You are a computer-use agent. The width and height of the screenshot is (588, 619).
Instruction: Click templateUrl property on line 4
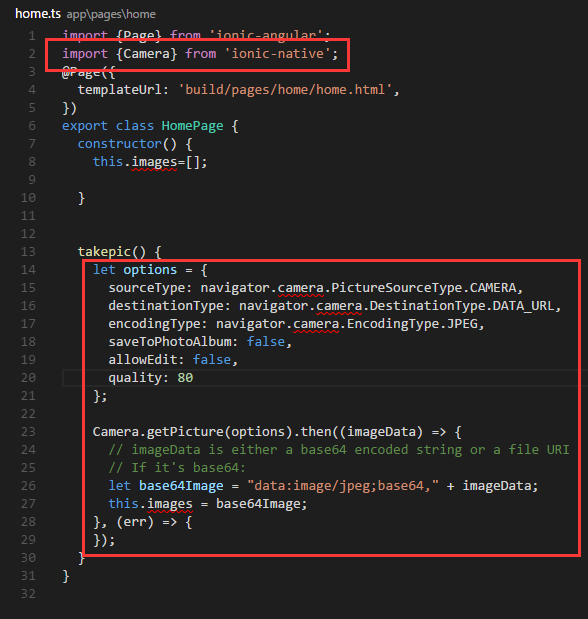(x=119, y=90)
